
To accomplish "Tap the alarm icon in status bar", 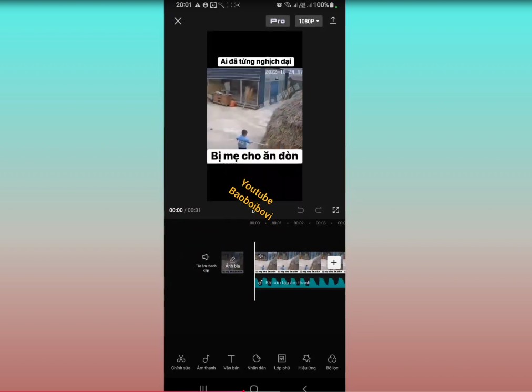I will pyautogui.click(x=279, y=5).
